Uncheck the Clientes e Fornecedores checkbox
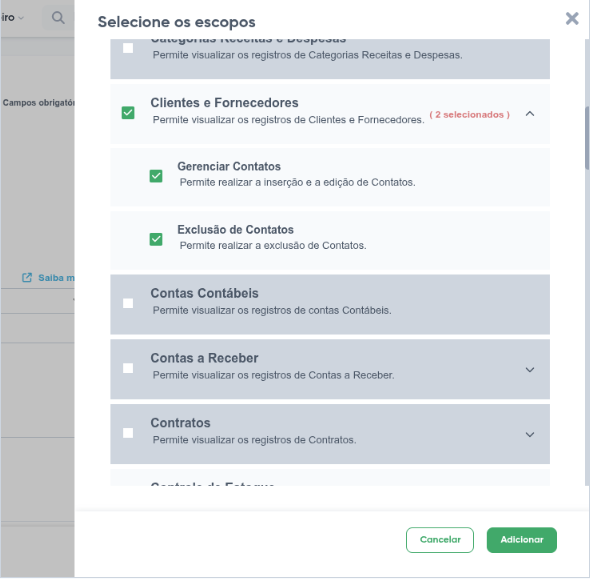Screen dimensions: 590x579 pos(128,112)
